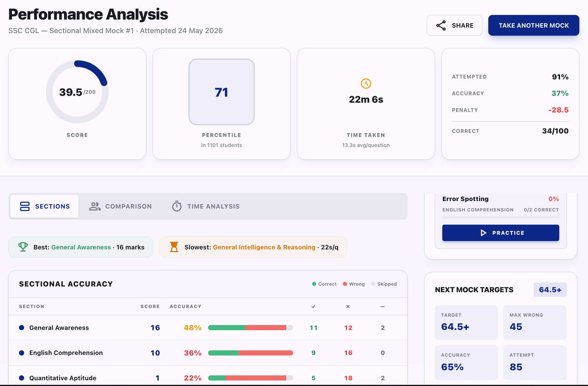Image resolution: width=588 pixels, height=386 pixels.
Task: Click the General Awareness 48% accuracy value
Action: coord(193,328)
